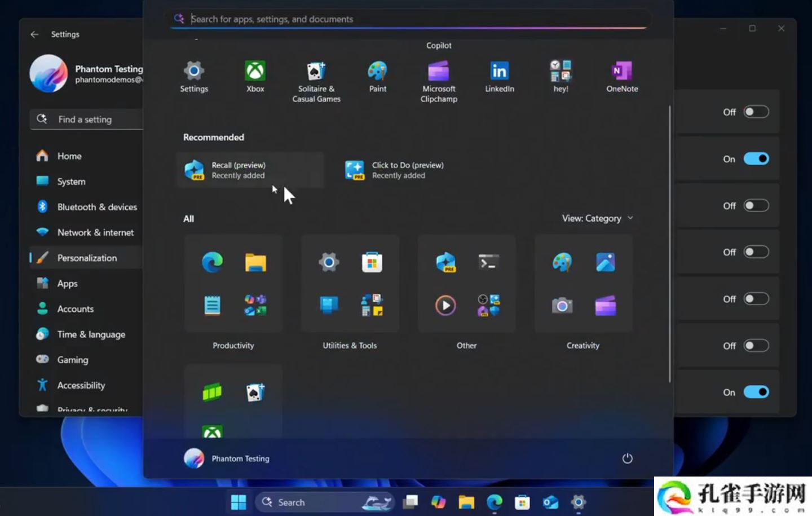Select Personalization in Settings sidebar

point(86,258)
